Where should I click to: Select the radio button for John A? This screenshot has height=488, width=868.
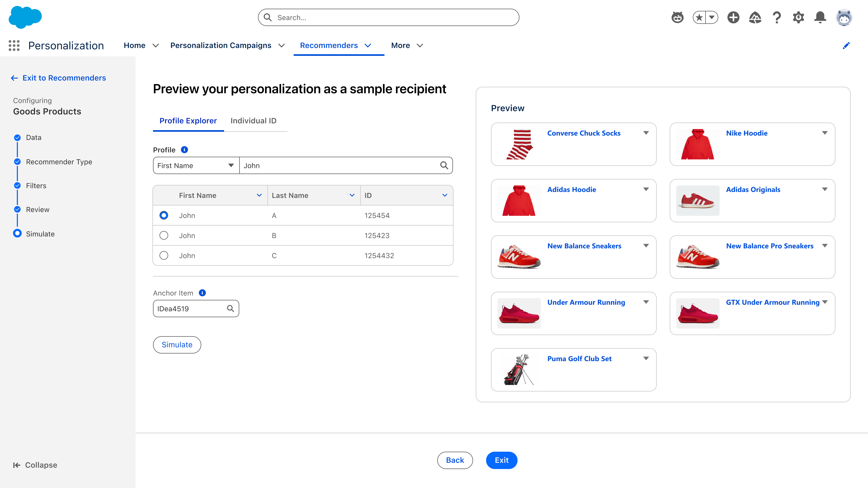point(164,215)
